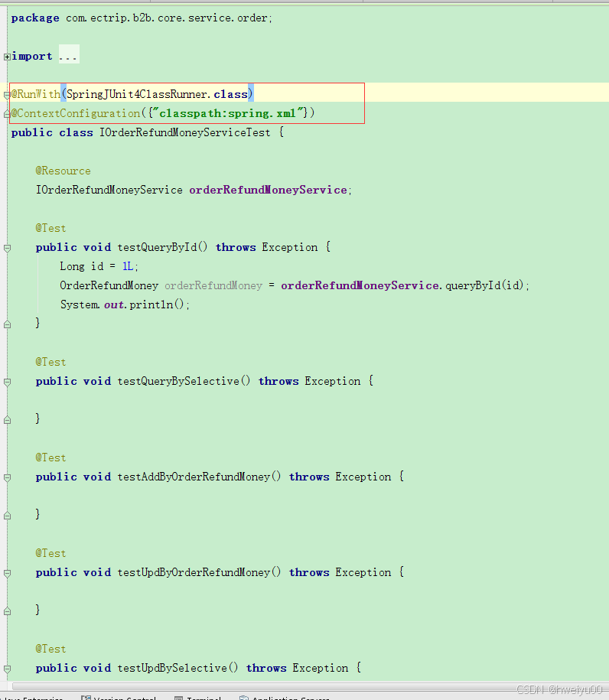Image resolution: width=609 pixels, height=700 pixels.
Task: Click '@Test' above testUpdBySelective
Action: pyautogui.click(x=50, y=649)
